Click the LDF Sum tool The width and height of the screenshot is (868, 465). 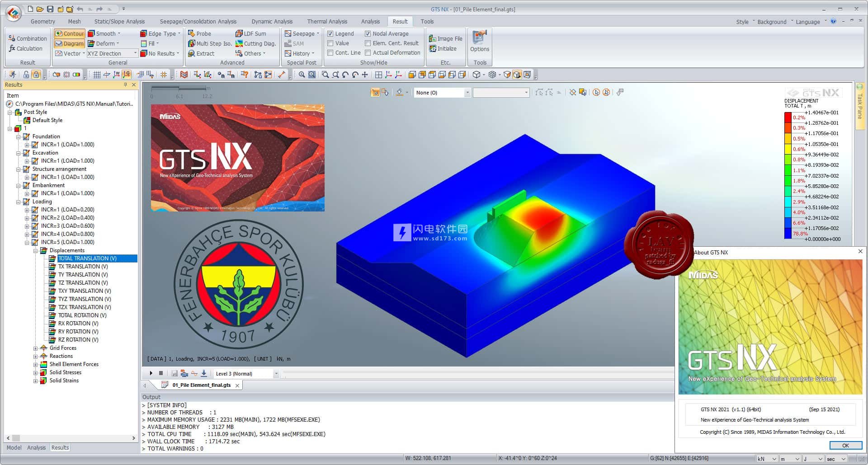(251, 33)
